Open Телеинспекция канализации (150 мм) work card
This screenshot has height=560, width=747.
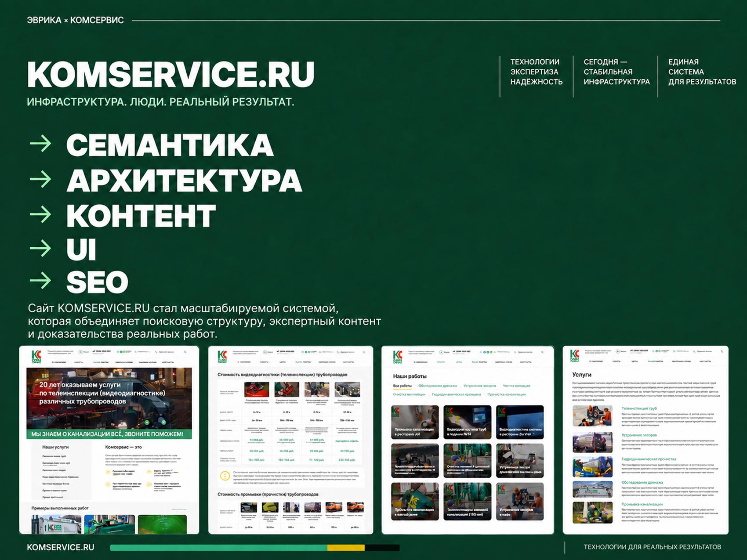(x=467, y=501)
